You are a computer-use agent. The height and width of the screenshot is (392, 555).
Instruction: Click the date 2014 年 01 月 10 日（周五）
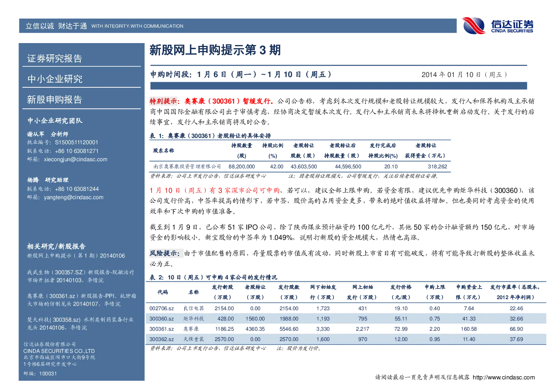tap(465, 75)
